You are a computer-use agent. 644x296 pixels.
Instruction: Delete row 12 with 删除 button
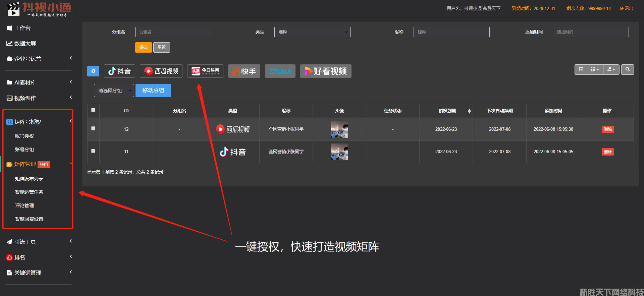coord(608,129)
